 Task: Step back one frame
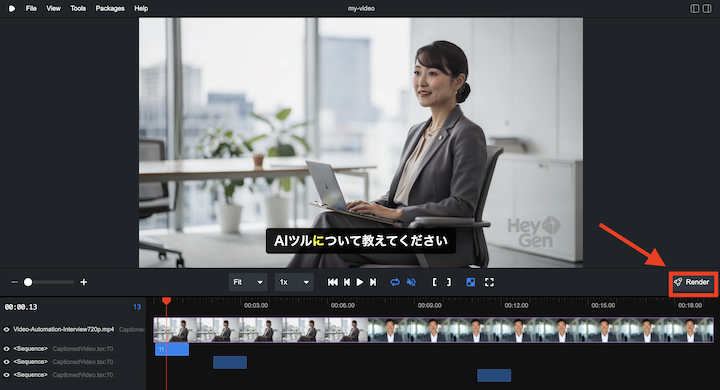tap(347, 282)
